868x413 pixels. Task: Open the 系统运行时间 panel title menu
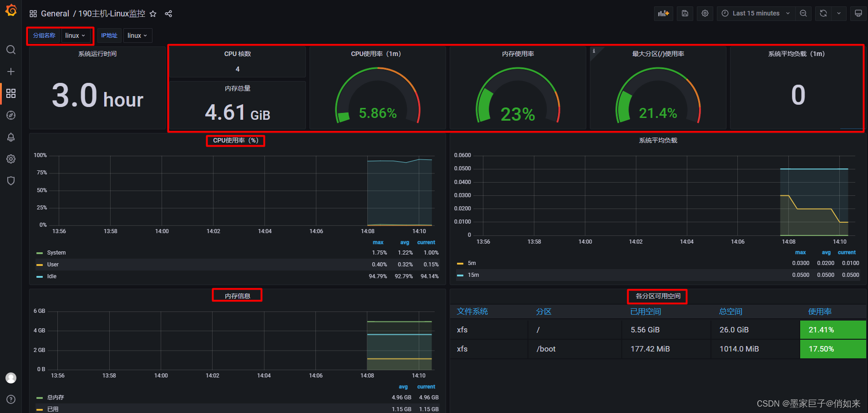pyautogui.click(x=97, y=54)
